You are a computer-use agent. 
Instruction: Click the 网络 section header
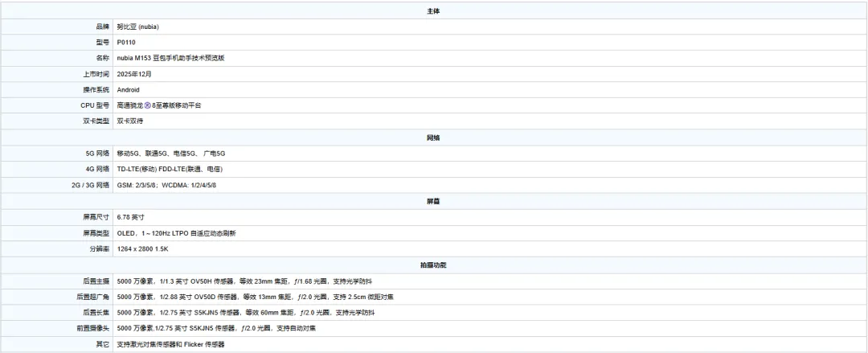(x=433, y=138)
